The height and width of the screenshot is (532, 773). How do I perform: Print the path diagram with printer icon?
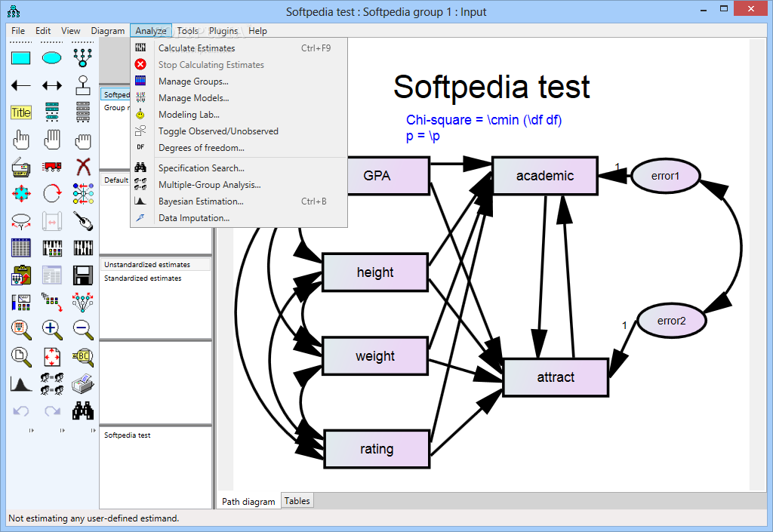pos(83,384)
